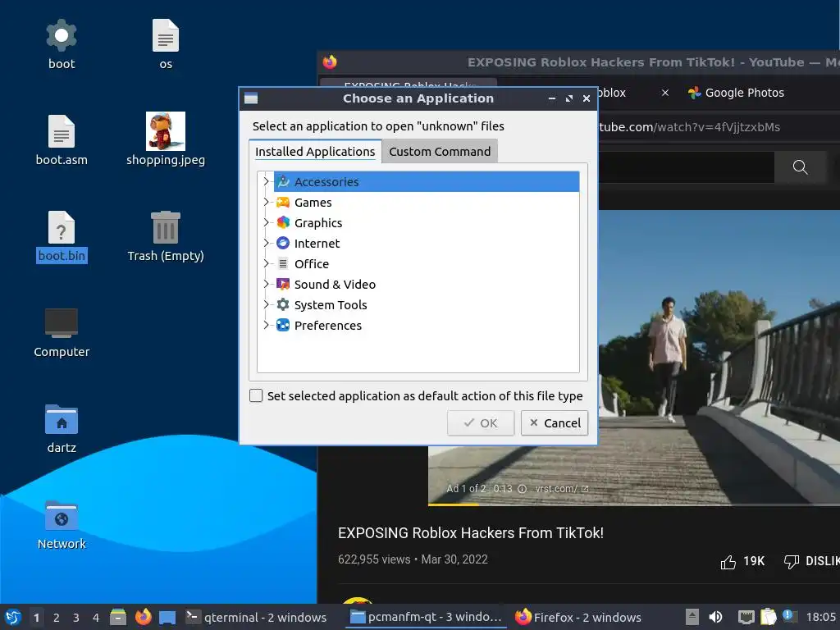Switch to the Custom Command tab

pos(440,152)
